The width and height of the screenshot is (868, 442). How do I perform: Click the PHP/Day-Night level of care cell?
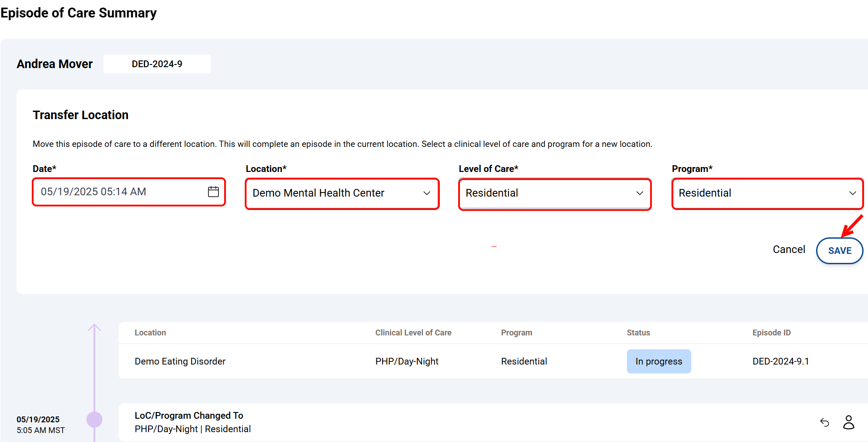[407, 361]
